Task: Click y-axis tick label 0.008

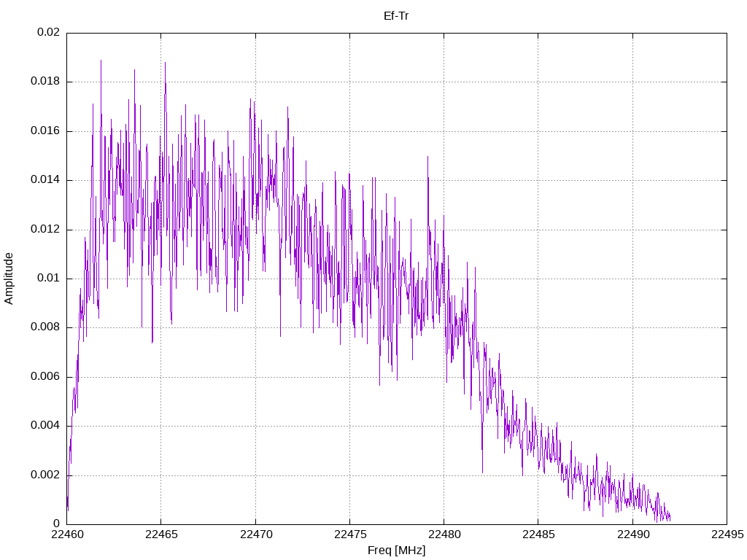Action: pyautogui.click(x=46, y=327)
